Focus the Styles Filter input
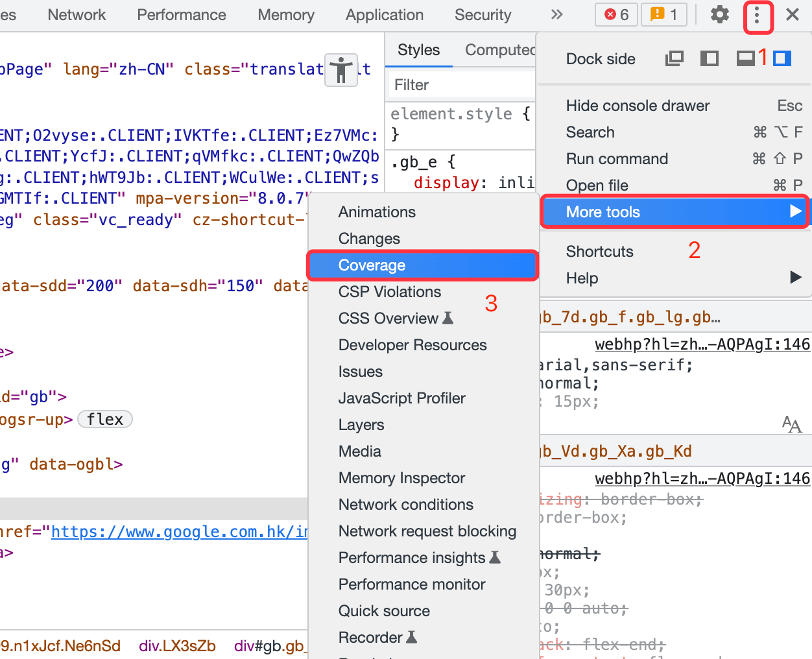 [462, 85]
